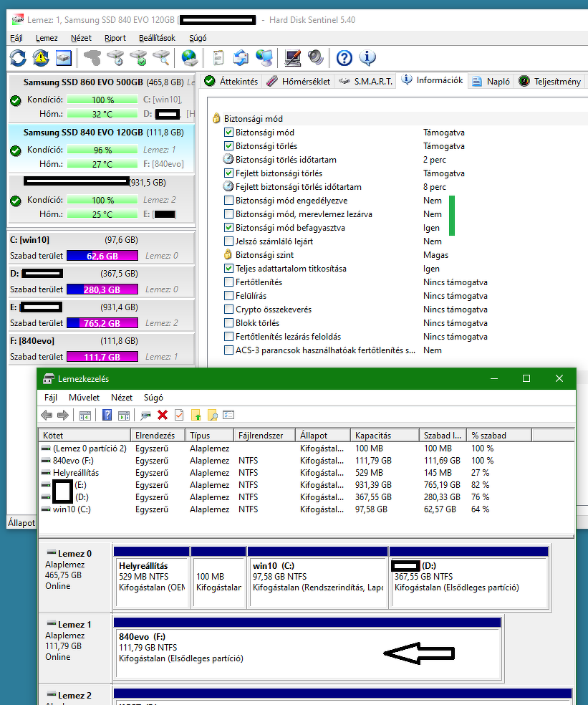Select the Samsung SSD 860 EVO 500GB disk entry
This screenshot has height=705, width=588.
[x=102, y=98]
